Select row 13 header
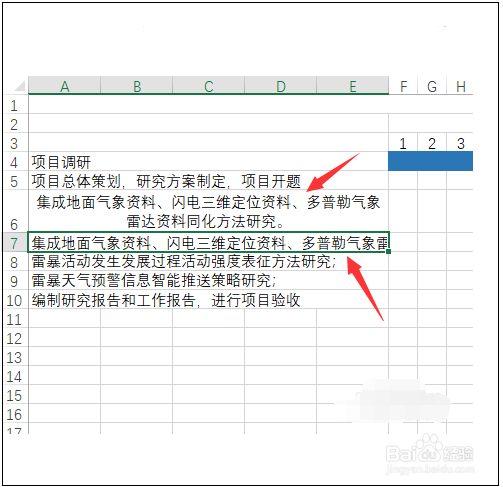This screenshot has width=503, height=487. (x=15, y=356)
